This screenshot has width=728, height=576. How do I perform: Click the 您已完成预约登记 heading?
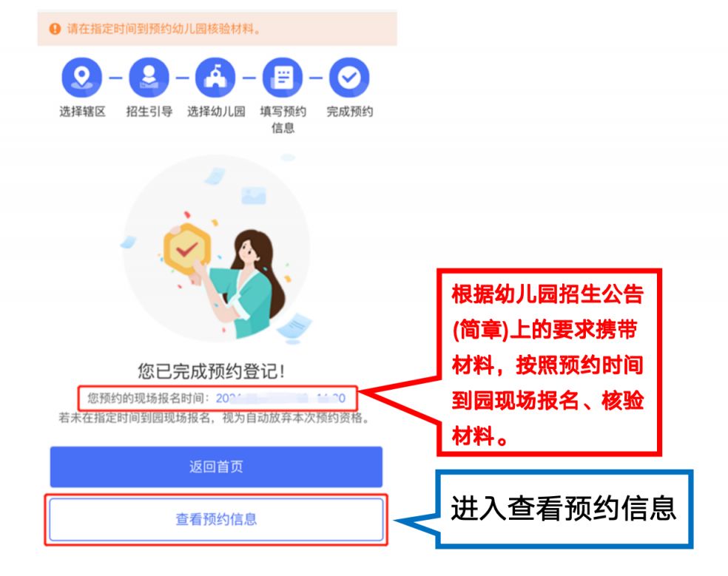click(x=212, y=371)
